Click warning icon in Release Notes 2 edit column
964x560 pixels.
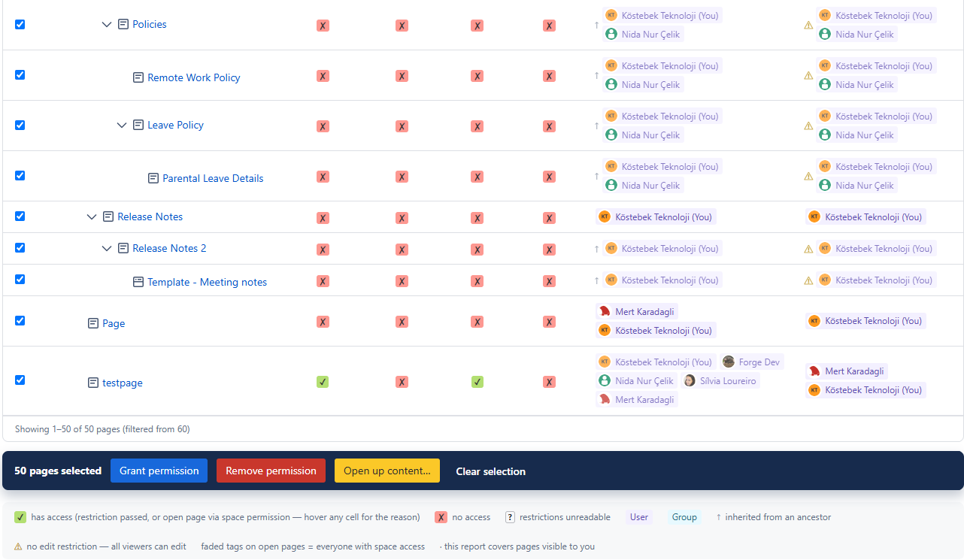coord(809,249)
